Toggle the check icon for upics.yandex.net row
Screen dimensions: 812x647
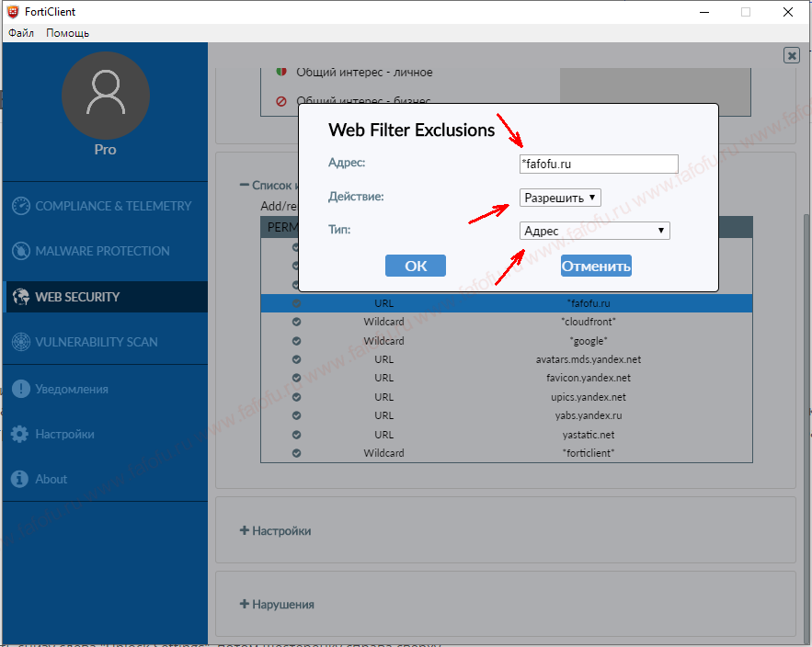tap(296, 397)
